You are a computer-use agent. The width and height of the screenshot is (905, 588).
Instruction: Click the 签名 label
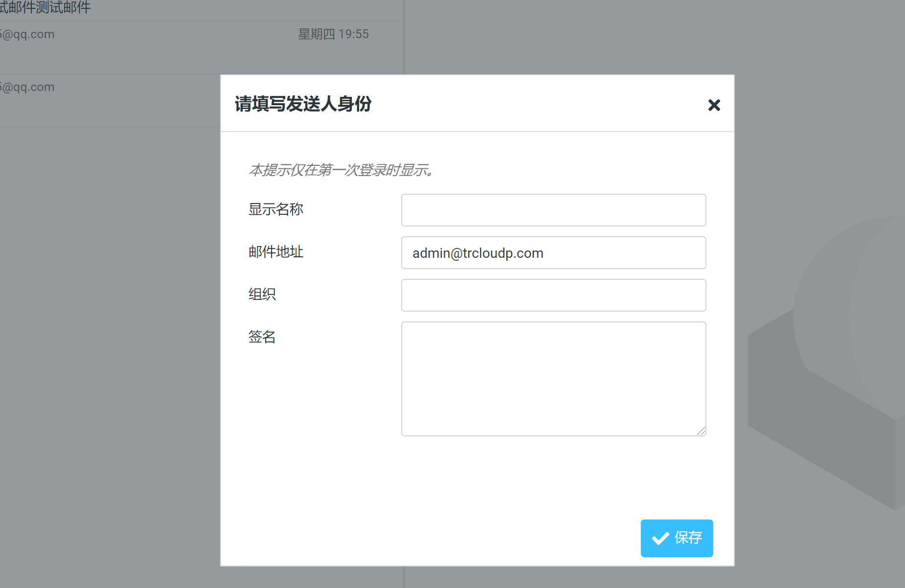(x=262, y=337)
